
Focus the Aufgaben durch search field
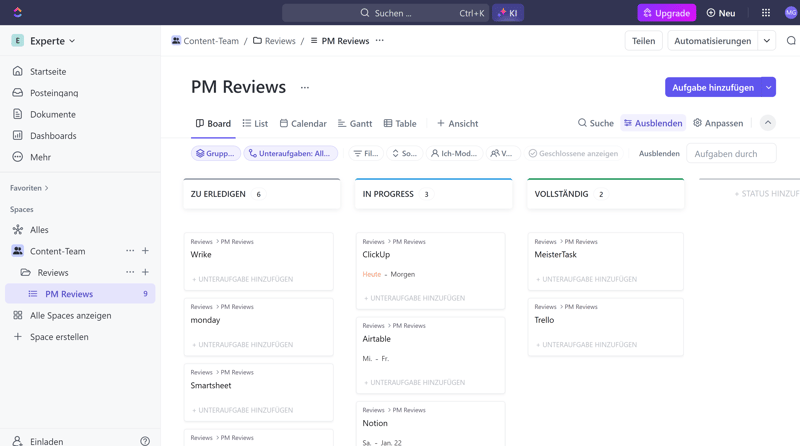(x=732, y=154)
